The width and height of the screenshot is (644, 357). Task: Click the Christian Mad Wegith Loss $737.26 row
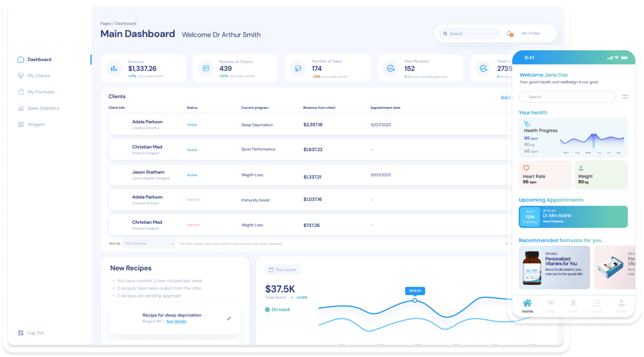point(310,225)
